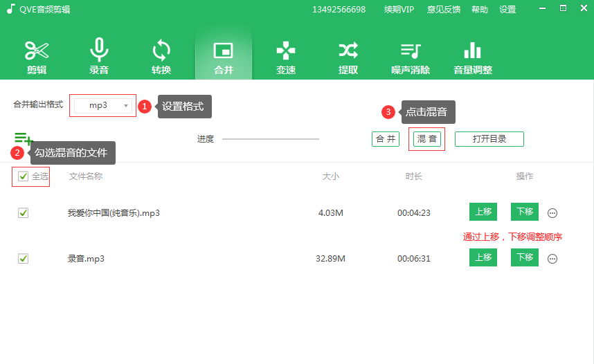
Task: Open the 音量调整 volume adjust tool
Action: [473, 57]
